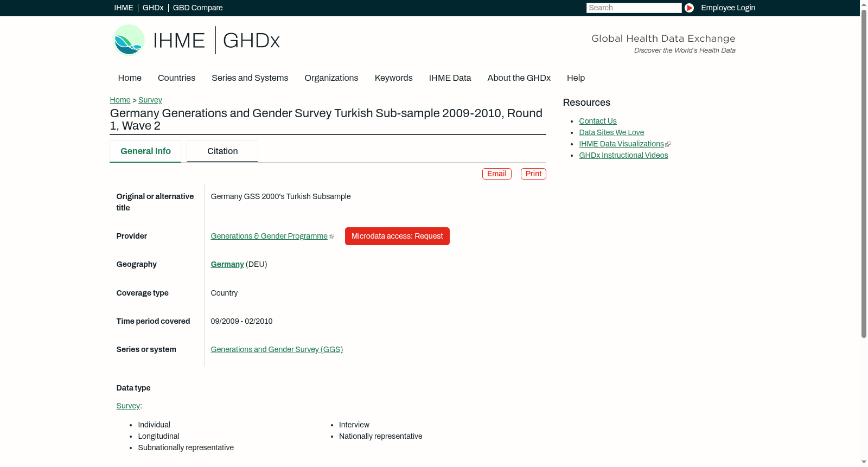Click the 'Individual' list item
This screenshot has width=868, height=467.
point(154,425)
